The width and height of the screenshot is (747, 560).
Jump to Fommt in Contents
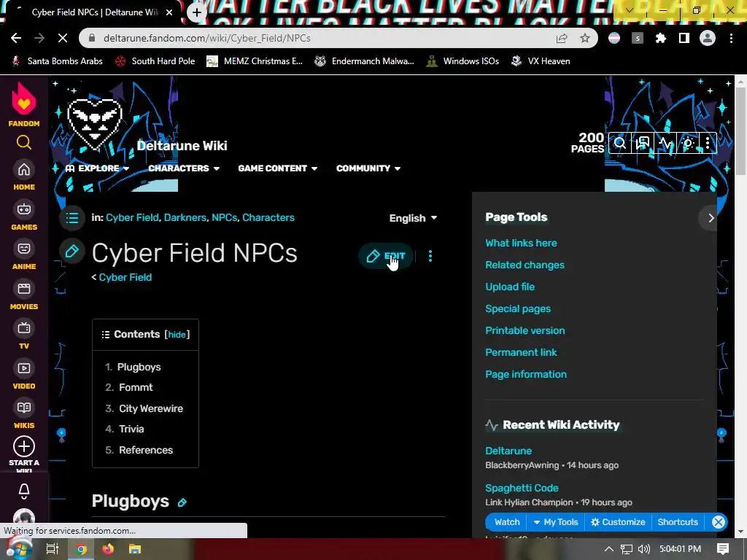click(136, 388)
